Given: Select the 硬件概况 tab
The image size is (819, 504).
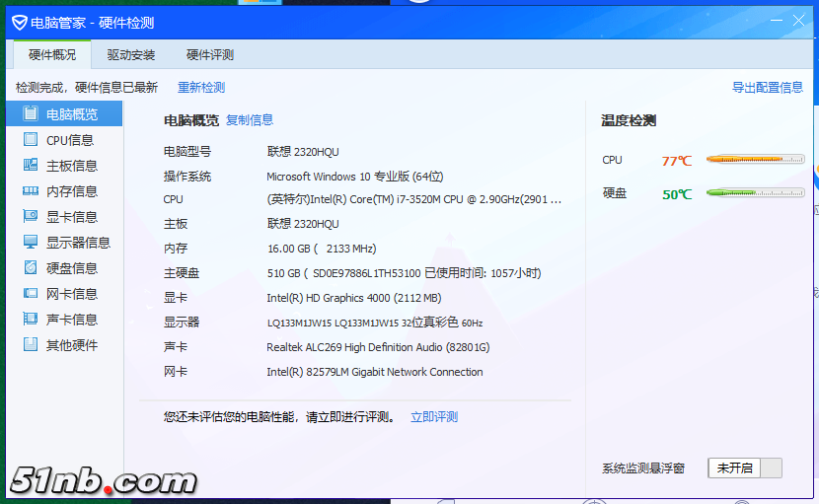Looking at the screenshot, I should coord(52,55).
